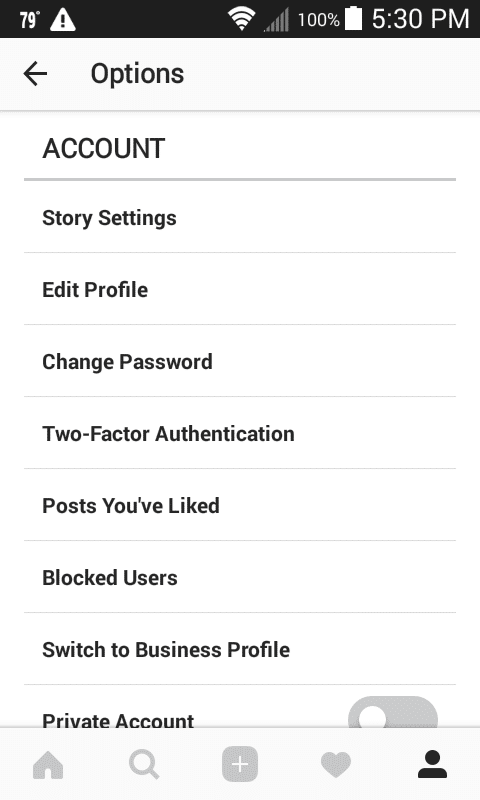
Task: Toggle the Private Account switch
Action: [x=393, y=713]
